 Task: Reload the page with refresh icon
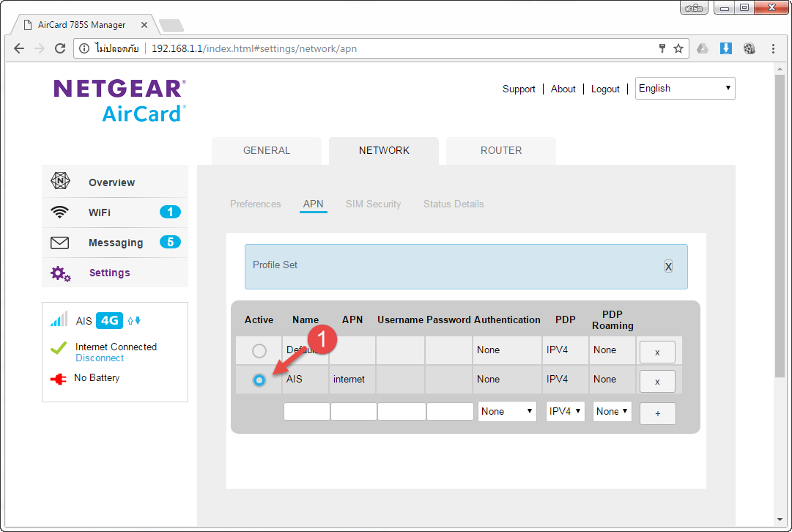coord(60,48)
